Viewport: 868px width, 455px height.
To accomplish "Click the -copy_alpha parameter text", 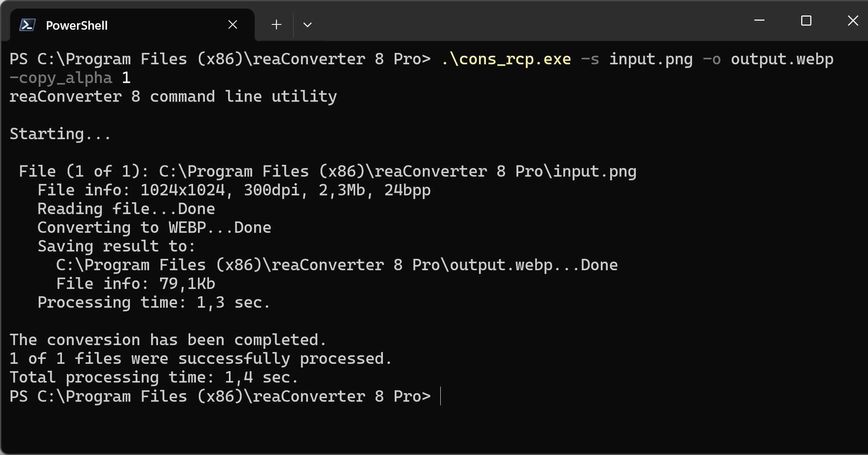I will [x=61, y=78].
